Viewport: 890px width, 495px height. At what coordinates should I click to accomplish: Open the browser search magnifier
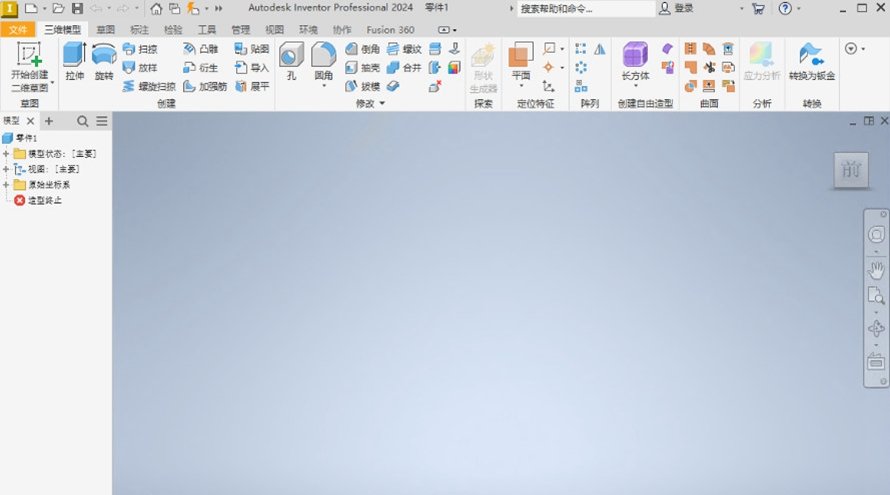tap(83, 121)
